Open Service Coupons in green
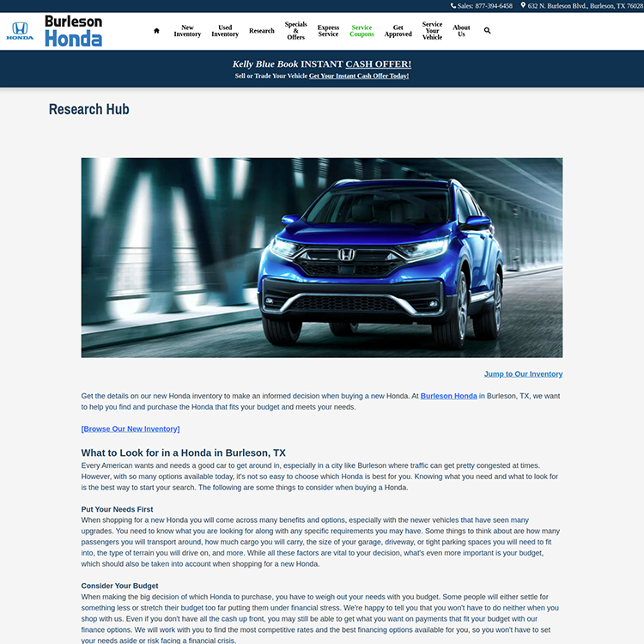 click(x=361, y=31)
